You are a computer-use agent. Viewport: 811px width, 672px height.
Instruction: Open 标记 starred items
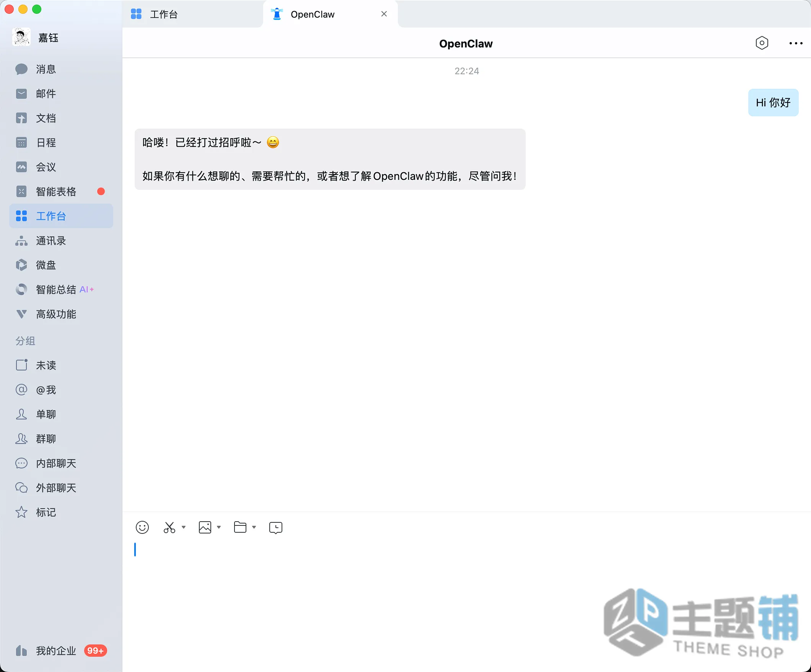[x=61, y=512]
